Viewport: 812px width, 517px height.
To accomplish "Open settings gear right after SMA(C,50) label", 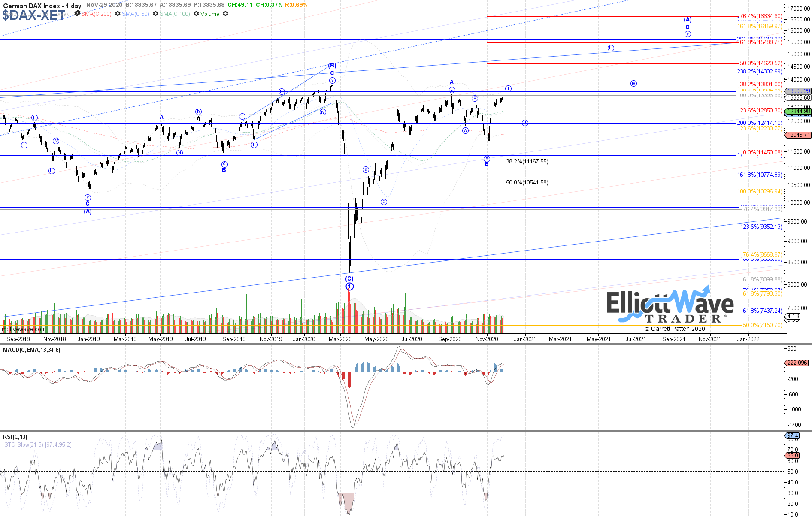I will pos(155,14).
